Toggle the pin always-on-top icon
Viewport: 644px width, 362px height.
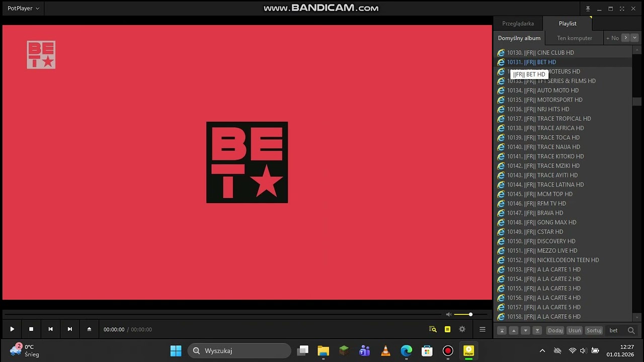pos(588,9)
